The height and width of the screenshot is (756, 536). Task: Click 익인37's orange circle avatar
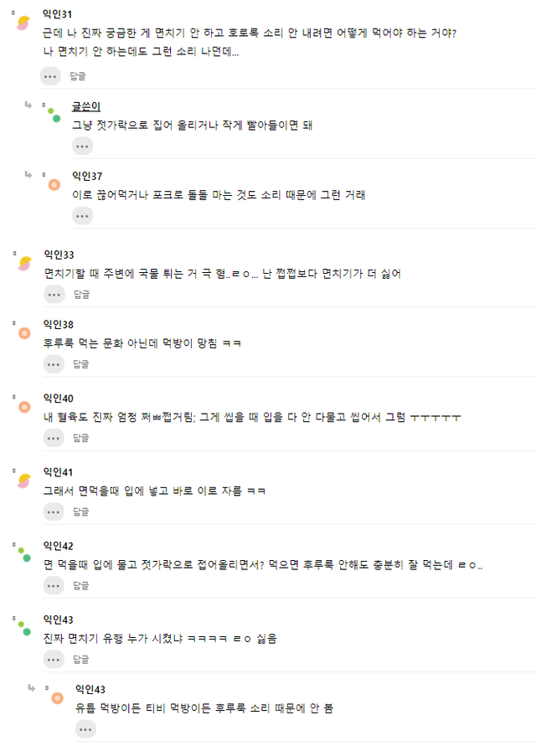pos(54,184)
